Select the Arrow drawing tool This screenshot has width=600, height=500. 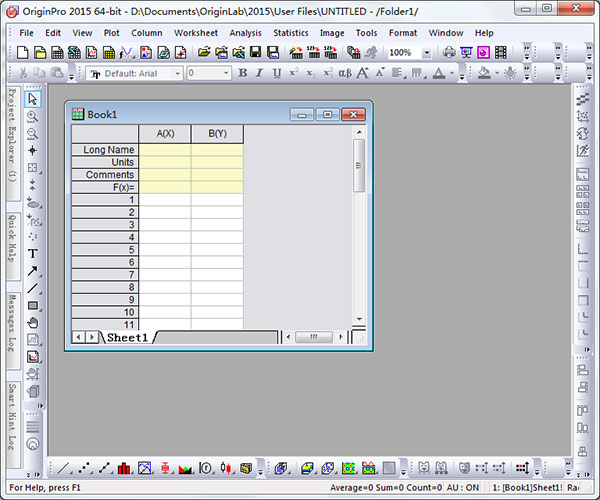[x=33, y=271]
